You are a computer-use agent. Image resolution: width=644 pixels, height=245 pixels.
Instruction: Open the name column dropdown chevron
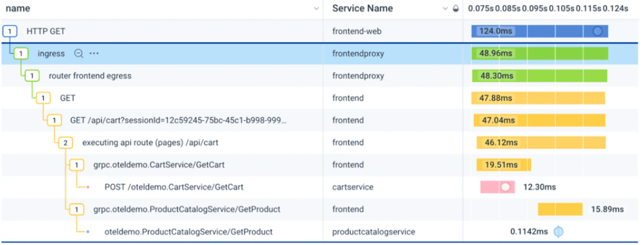pyautogui.click(x=316, y=9)
